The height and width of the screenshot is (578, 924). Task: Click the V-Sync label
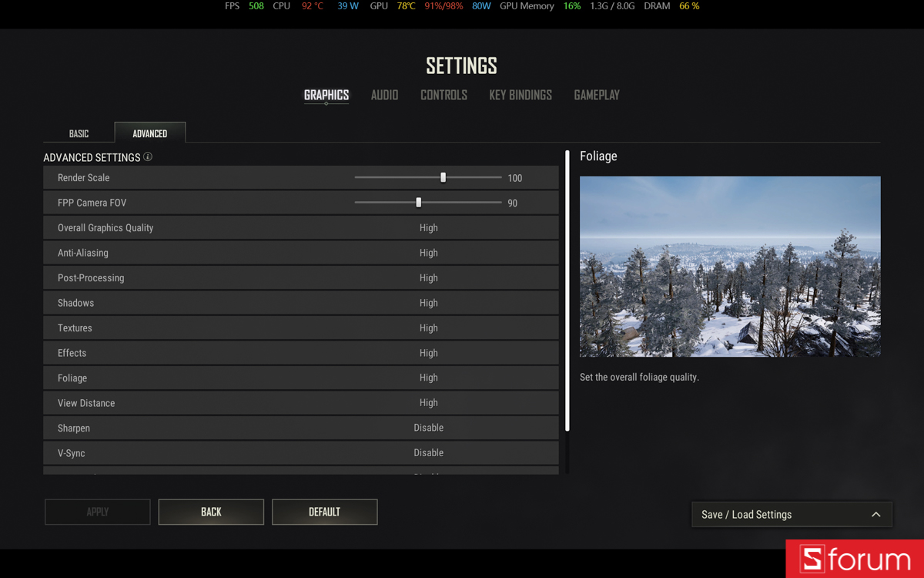[71, 453]
